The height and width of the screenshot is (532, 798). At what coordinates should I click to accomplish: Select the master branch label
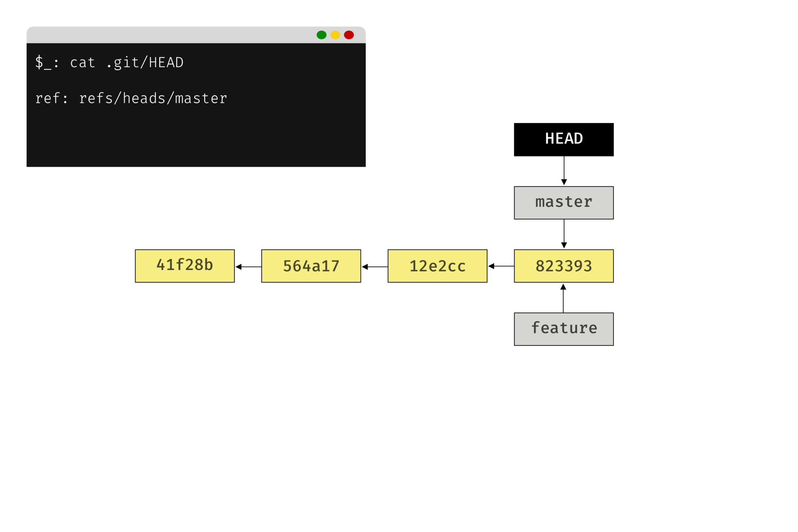click(x=564, y=203)
